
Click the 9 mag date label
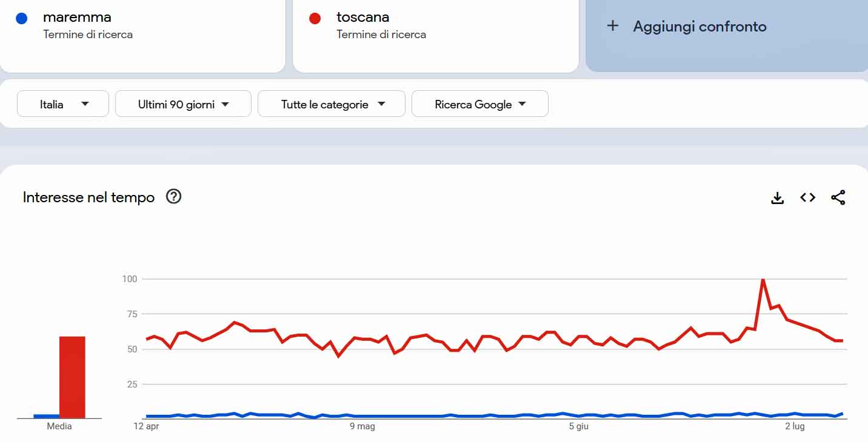[x=362, y=427]
